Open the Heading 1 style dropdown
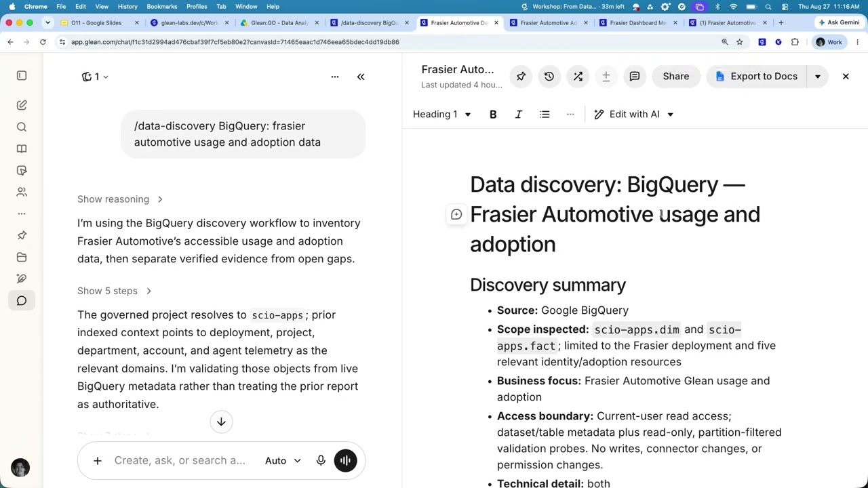Viewport: 868px width, 488px height. [x=441, y=115]
